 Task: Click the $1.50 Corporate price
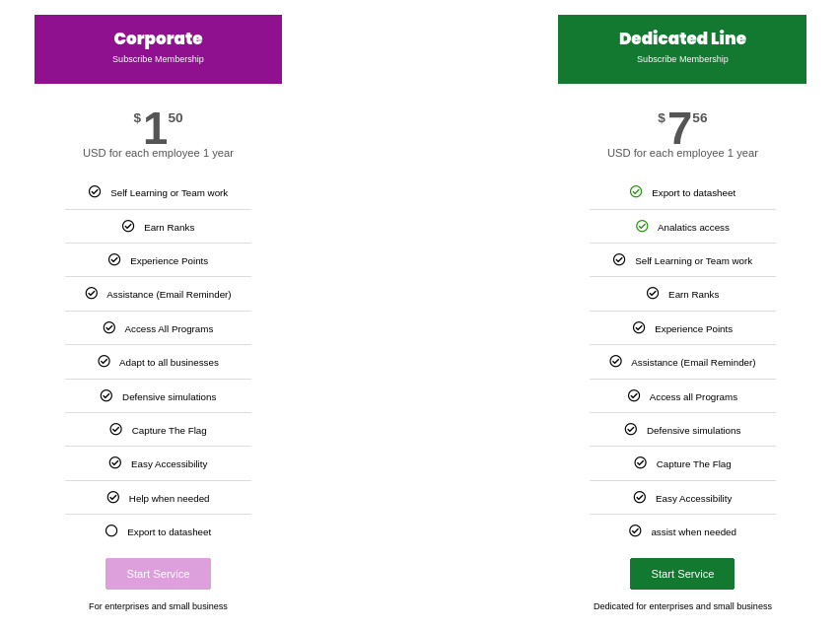coord(158,127)
